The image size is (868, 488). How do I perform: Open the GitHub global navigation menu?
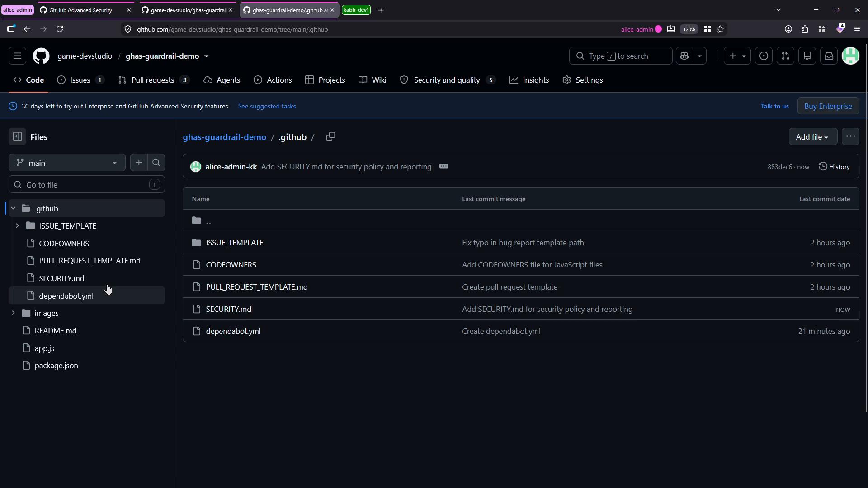(17, 56)
